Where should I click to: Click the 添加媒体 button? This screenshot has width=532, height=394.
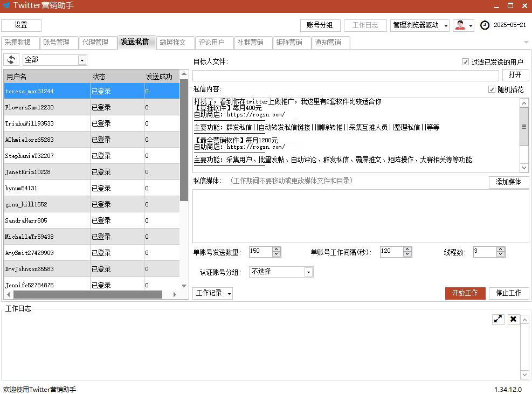click(x=508, y=182)
